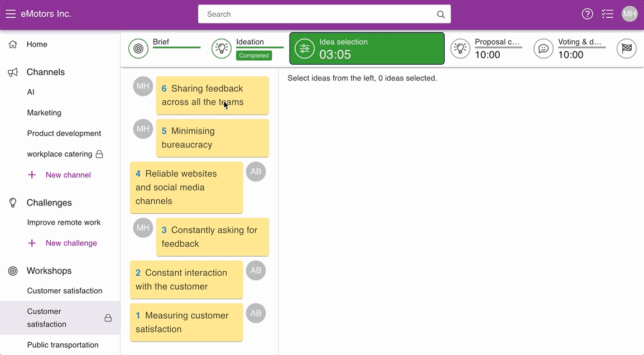The height and width of the screenshot is (355, 644).
Task: Open the Brief stage tab
Action: pos(164,49)
